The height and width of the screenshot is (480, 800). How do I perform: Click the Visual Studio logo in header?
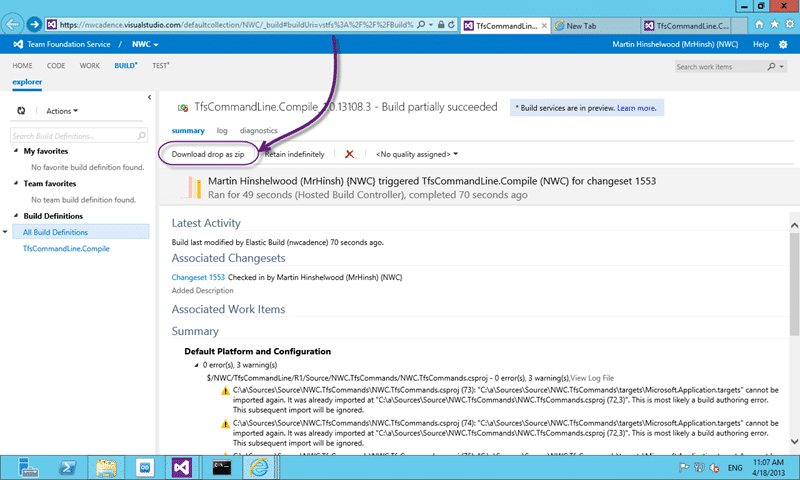pyautogui.click(x=18, y=44)
